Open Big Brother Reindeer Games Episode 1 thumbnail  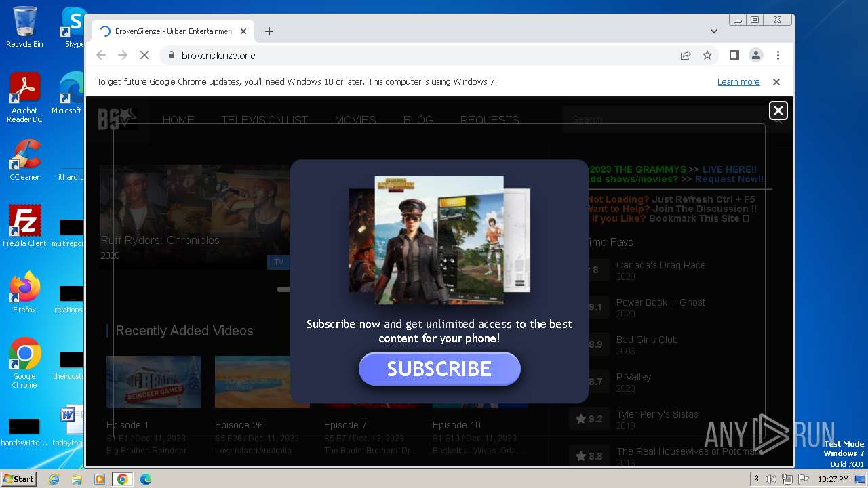(x=154, y=382)
